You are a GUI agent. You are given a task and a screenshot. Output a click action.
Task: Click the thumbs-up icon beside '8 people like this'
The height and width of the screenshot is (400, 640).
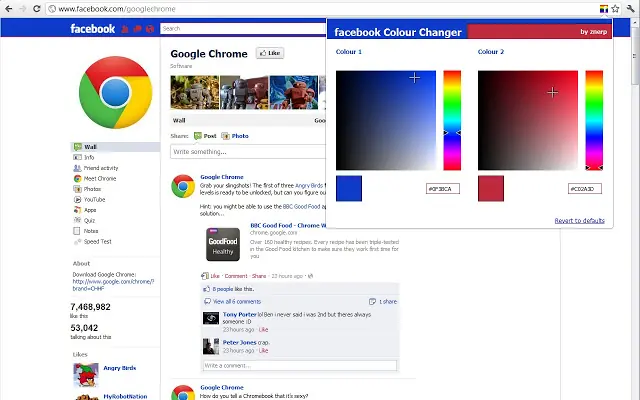(x=207, y=289)
